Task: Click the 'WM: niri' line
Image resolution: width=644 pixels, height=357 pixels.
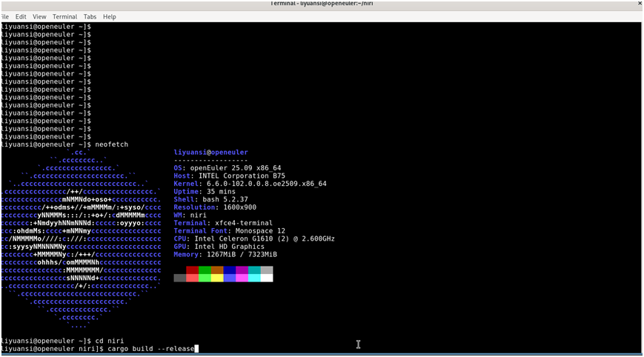Action: 190,215
